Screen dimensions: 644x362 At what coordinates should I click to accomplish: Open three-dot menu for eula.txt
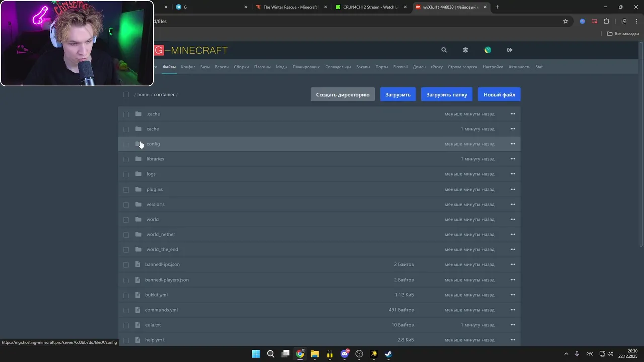click(x=513, y=325)
